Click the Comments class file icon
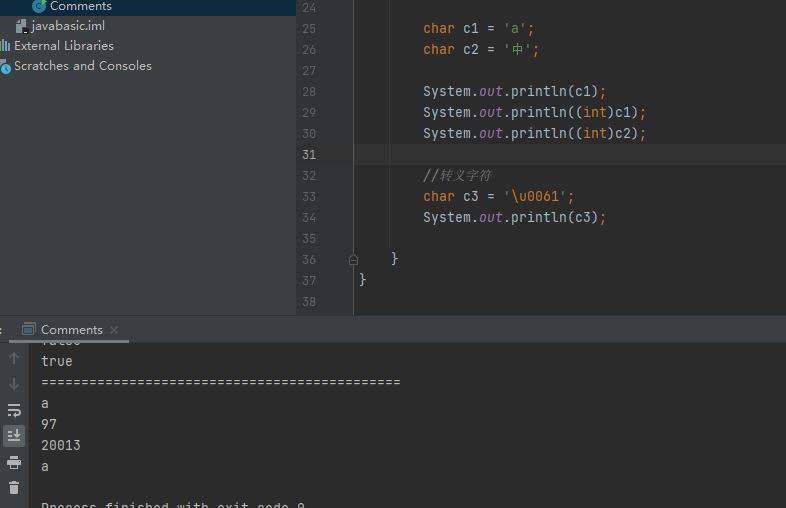 click(x=39, y=6)
